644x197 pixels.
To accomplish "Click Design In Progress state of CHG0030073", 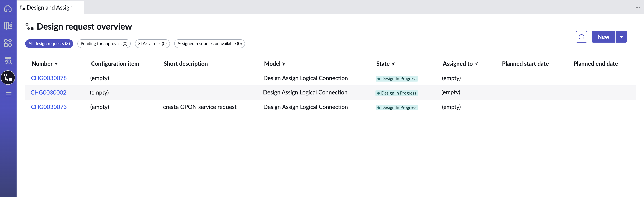I will 397,108.
